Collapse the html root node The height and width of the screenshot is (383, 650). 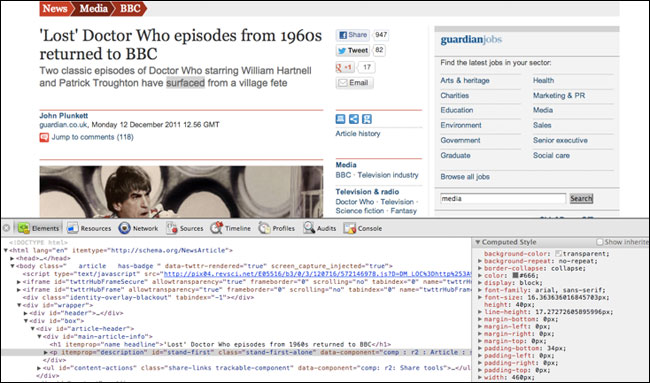5,250
